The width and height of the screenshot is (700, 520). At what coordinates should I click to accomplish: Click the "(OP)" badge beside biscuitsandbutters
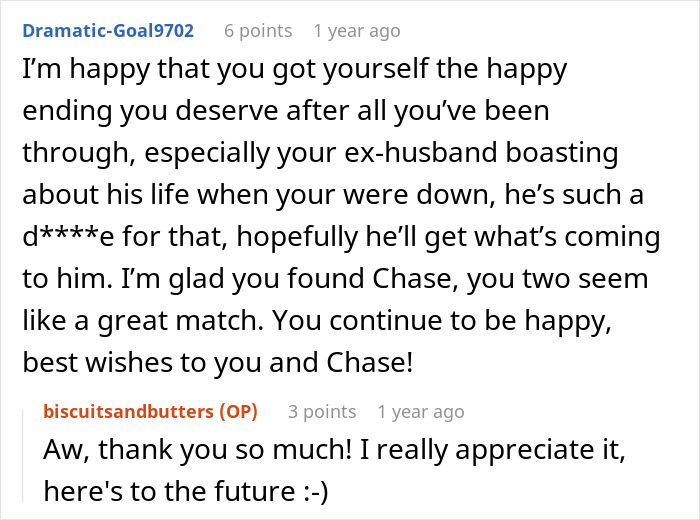tap(237, 411)
